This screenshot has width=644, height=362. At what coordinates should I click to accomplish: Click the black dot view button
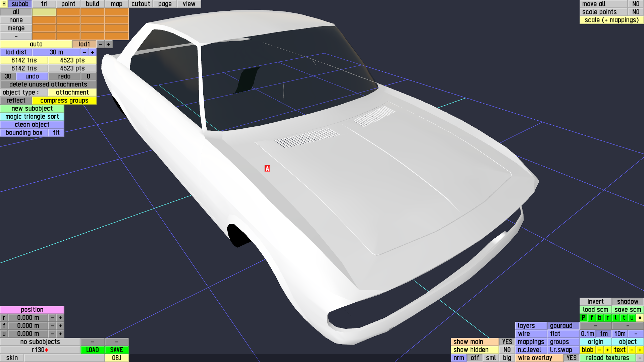[640, 318]
